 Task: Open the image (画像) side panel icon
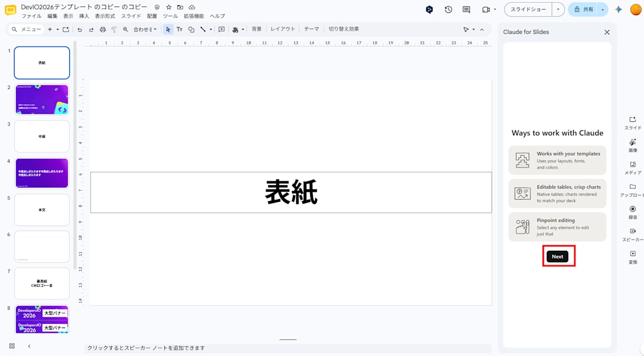633,146
